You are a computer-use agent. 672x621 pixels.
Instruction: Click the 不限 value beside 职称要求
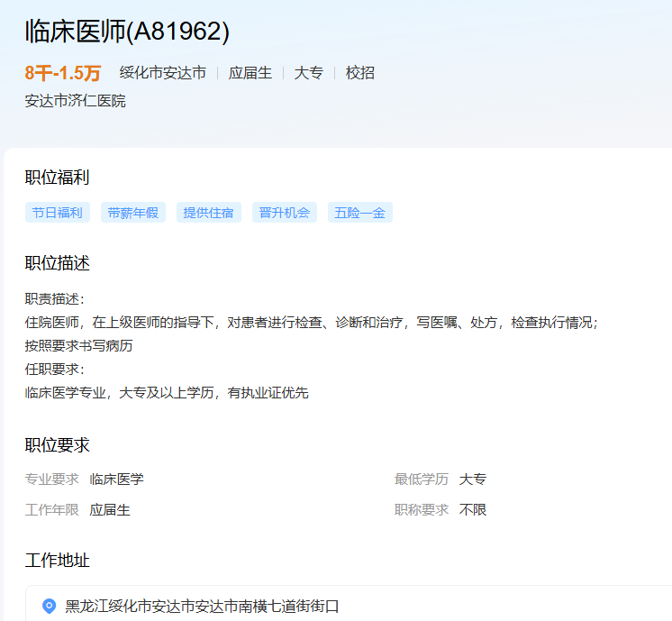click(473, 510)
